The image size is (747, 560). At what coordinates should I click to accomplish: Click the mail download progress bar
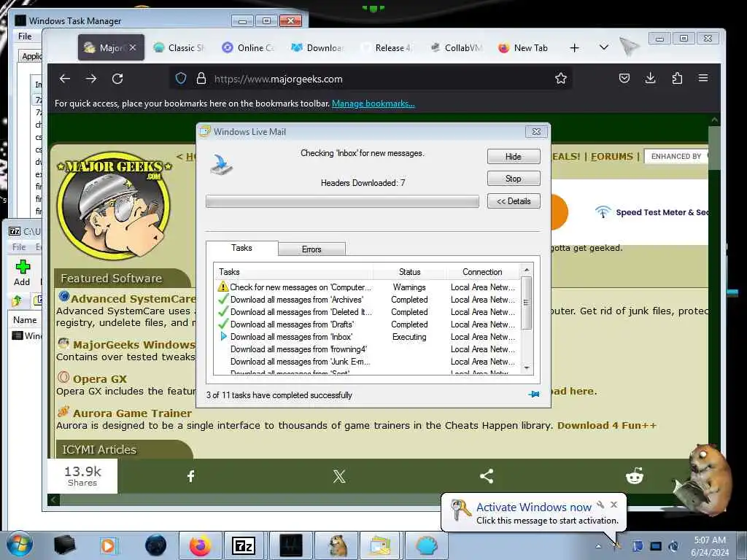coord(342,201)
